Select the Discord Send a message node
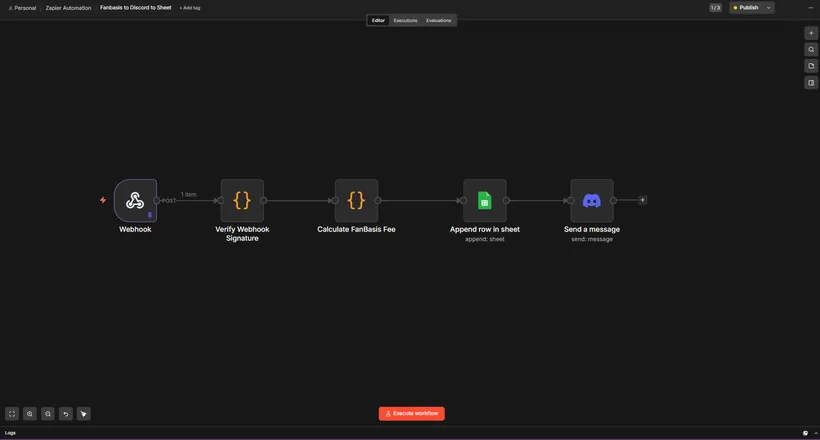This screenshot has width=820, height=440. tap(592, 200)
